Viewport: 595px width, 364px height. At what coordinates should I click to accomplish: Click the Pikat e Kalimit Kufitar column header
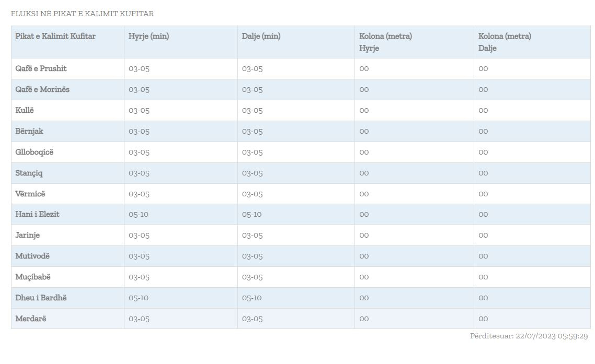tap(55, 36)
